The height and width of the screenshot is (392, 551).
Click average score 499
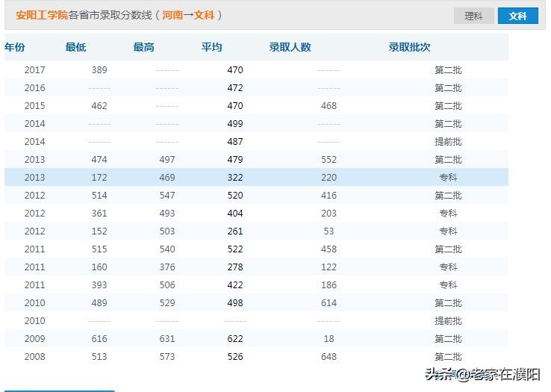[x=235, y=124]
